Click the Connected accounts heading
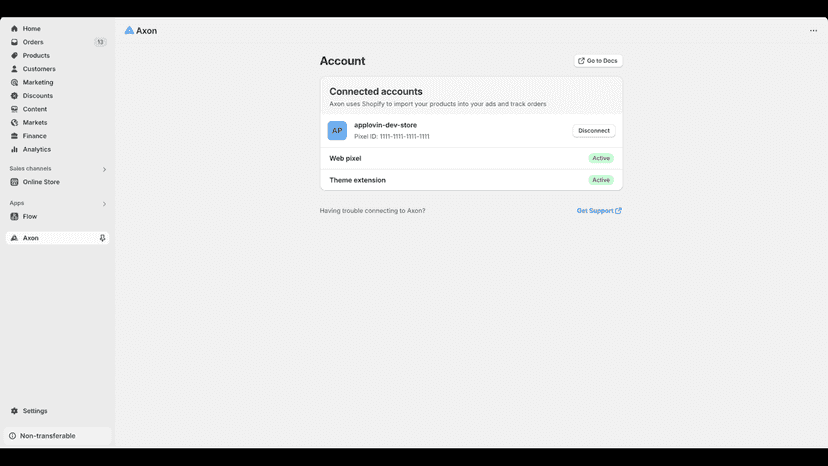The image size is (828, 466). 376,91
